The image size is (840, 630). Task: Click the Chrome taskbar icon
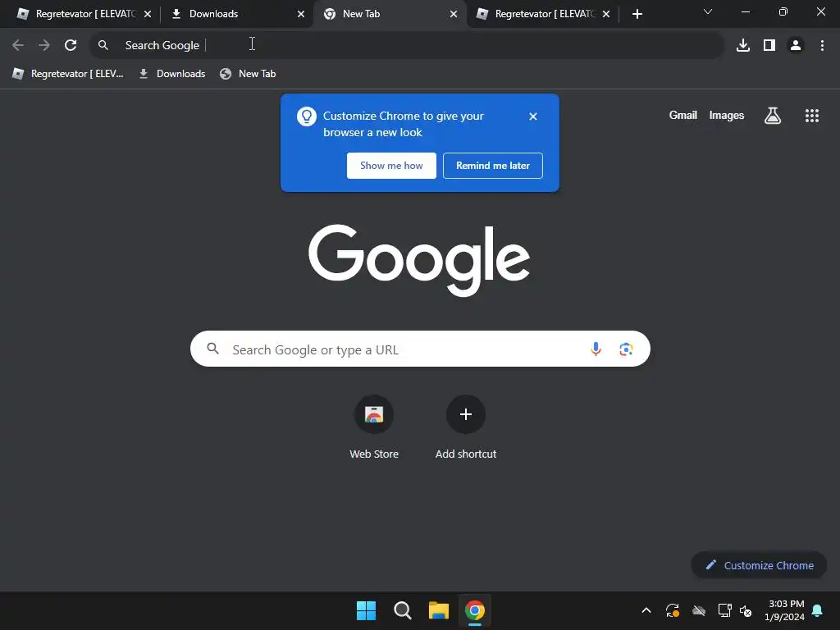(x=475, y=610)
